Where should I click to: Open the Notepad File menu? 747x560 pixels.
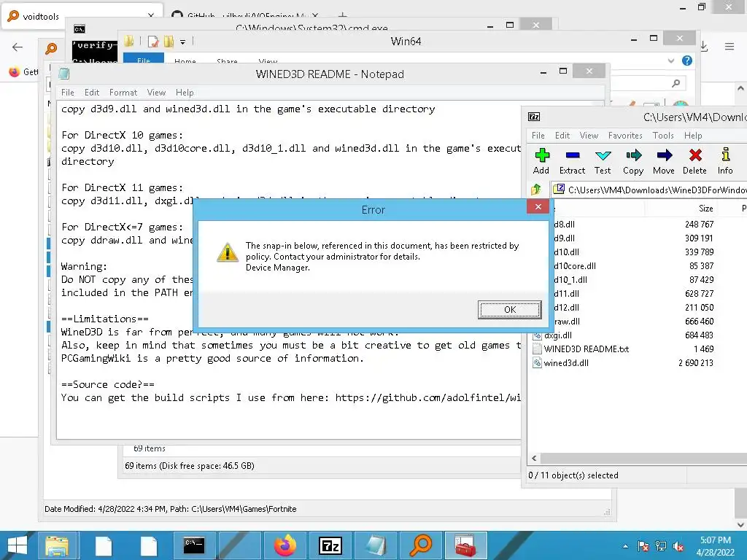tap(68, 93)
